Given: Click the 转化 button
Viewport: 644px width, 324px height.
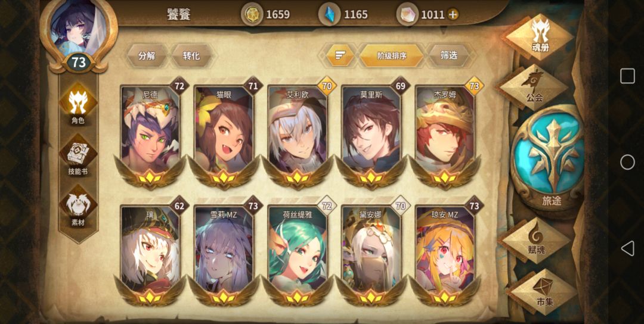Looking at the screenshot, I should 191,55.
